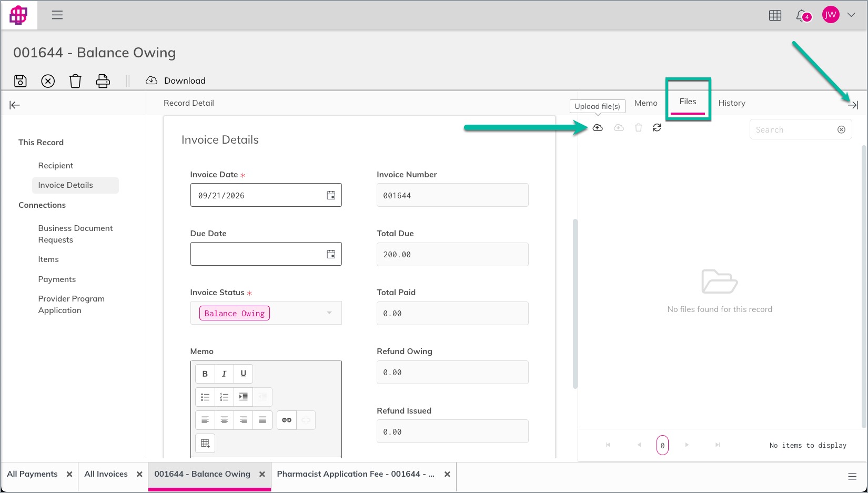Switch to the History tab
Screen dimensions: 868x493
[x=732, y=103]
